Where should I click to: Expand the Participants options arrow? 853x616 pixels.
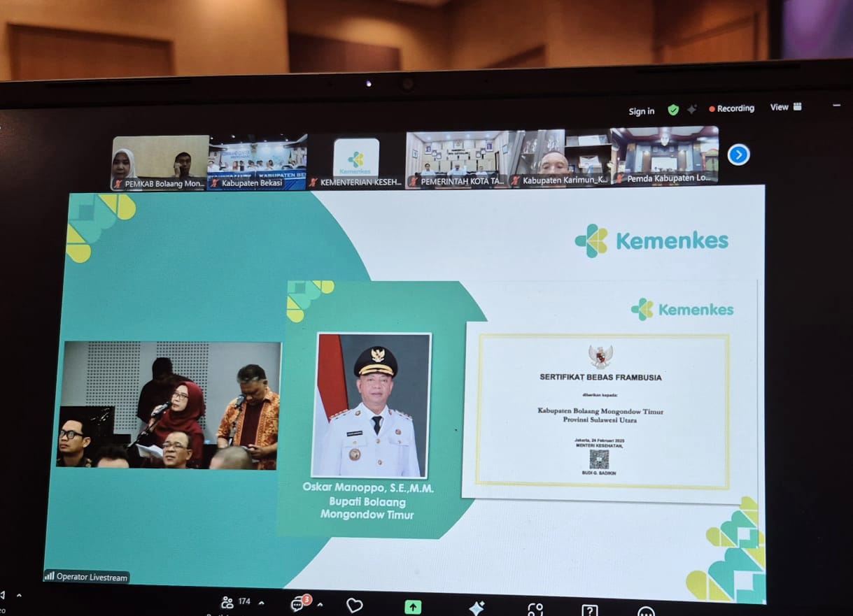click(x=262, y=603)
